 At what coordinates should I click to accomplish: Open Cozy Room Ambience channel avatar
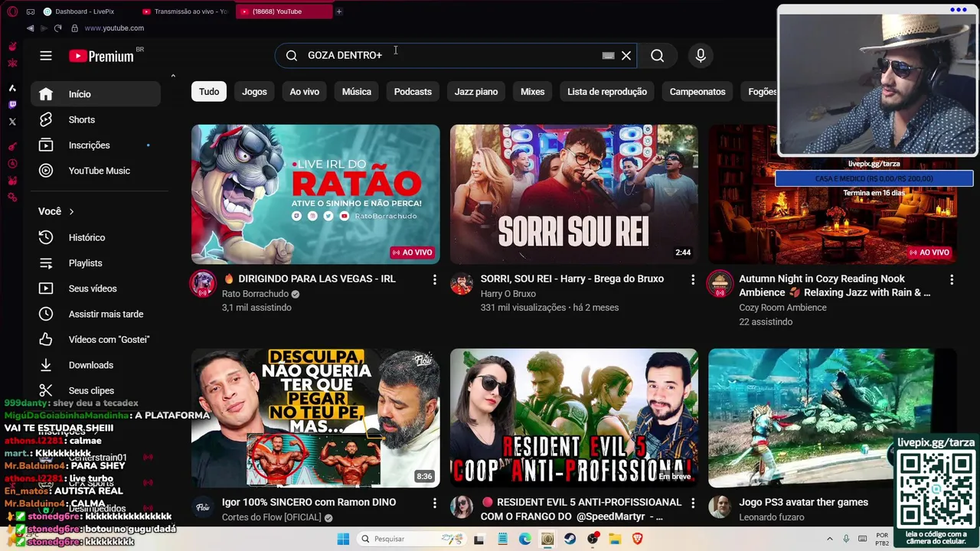720,284
